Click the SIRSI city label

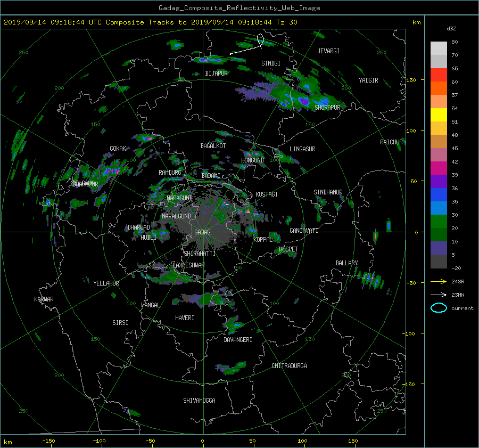point(120,323)
